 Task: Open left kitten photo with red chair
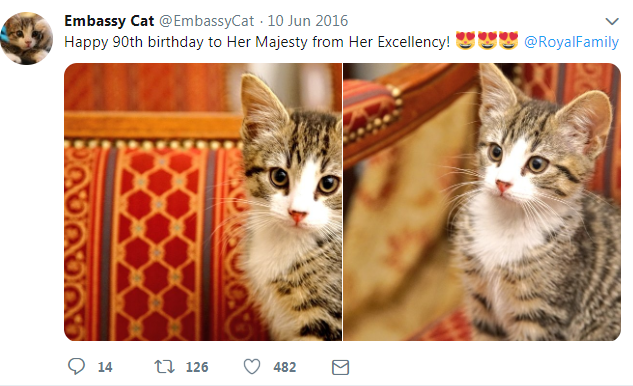pyautogui.click(x=203, y=202)
